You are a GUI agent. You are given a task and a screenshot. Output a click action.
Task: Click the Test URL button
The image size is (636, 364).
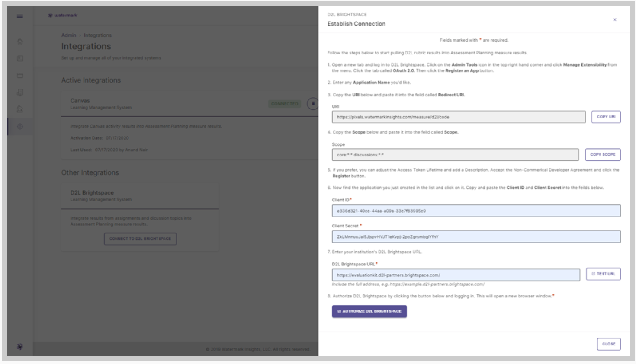tap(603, 274)
